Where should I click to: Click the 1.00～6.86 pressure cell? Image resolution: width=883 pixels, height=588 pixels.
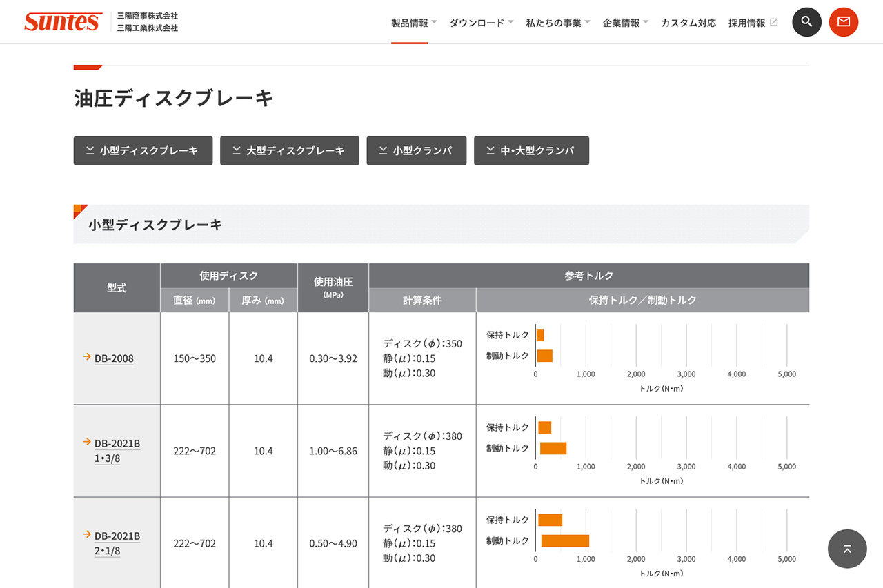coord(333,451)
